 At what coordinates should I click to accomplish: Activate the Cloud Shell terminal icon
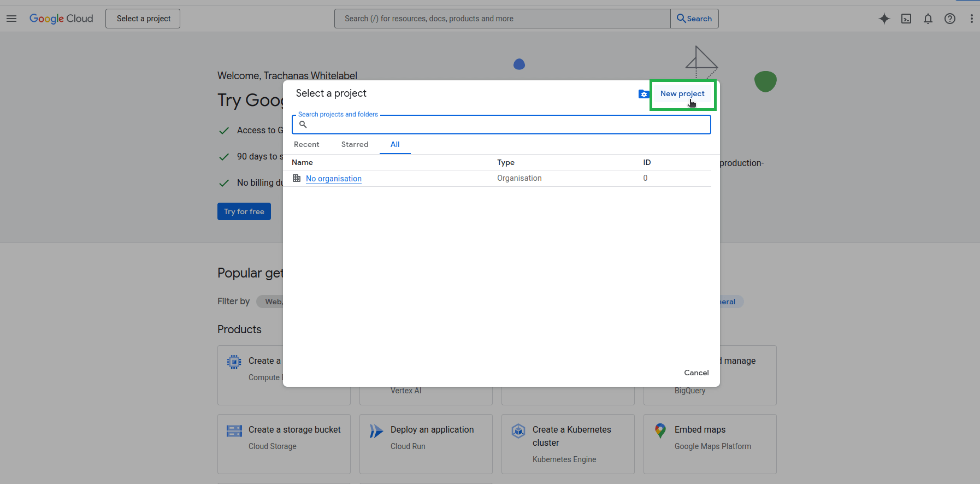[x=906, y=19]
